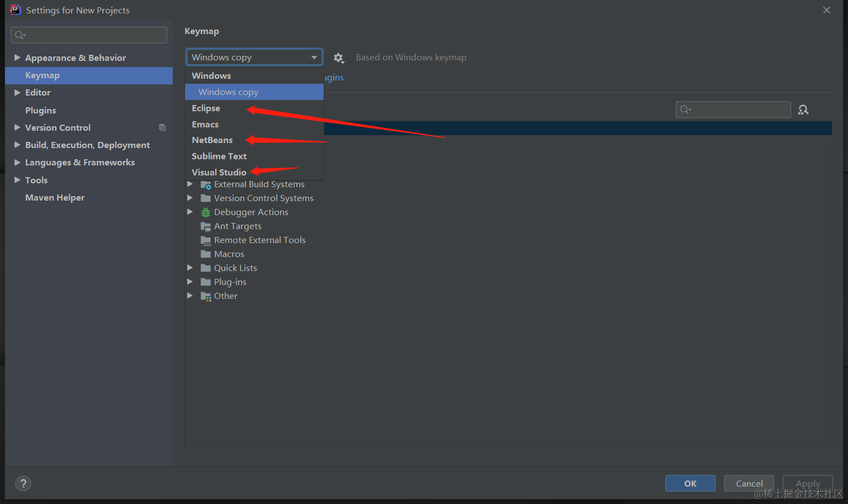Select the Other label in tree

[226, 296]
